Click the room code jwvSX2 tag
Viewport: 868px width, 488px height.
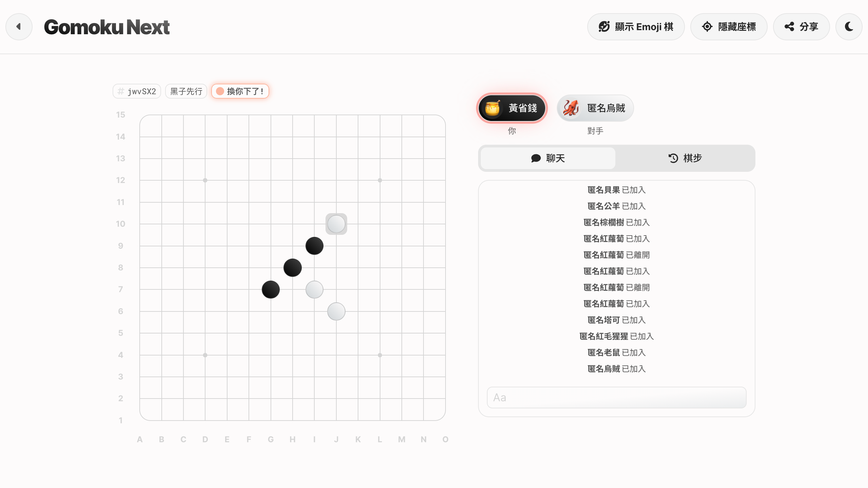[137, 91]
